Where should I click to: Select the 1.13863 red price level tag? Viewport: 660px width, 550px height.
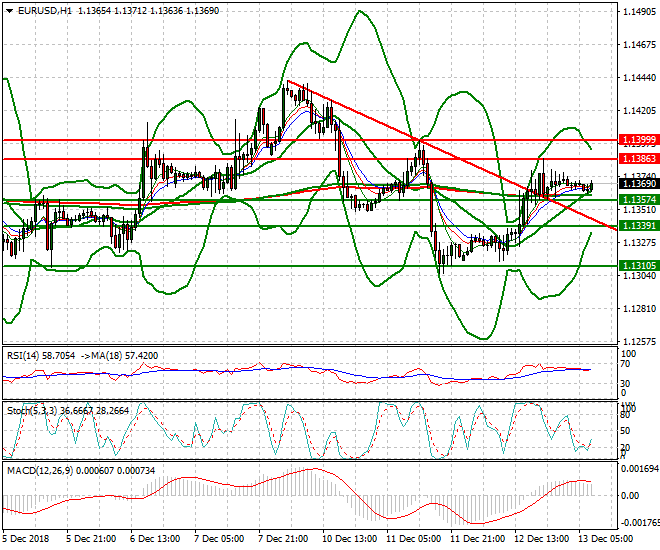[638, 159]
